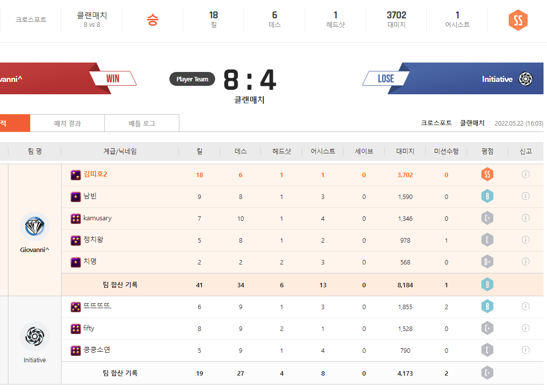547x392 pixels.
Task: Click the Giovanni^ diamond clan emblem
Action: [x=35, y=227]
